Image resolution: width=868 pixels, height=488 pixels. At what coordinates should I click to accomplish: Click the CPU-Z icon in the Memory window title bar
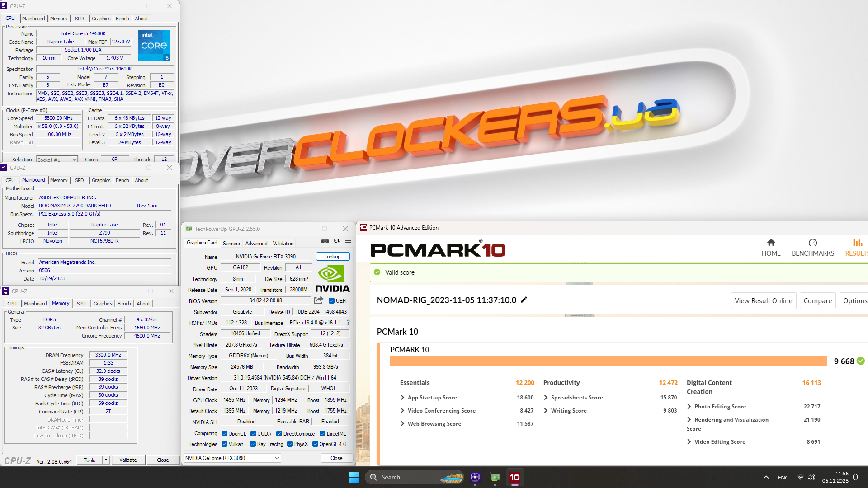click(x=6, y=291)
